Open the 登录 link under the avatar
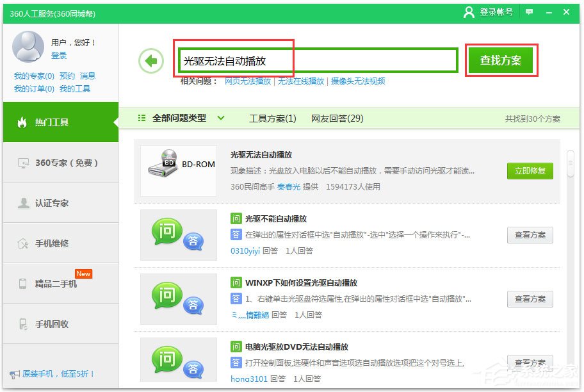 click(58, 55)
